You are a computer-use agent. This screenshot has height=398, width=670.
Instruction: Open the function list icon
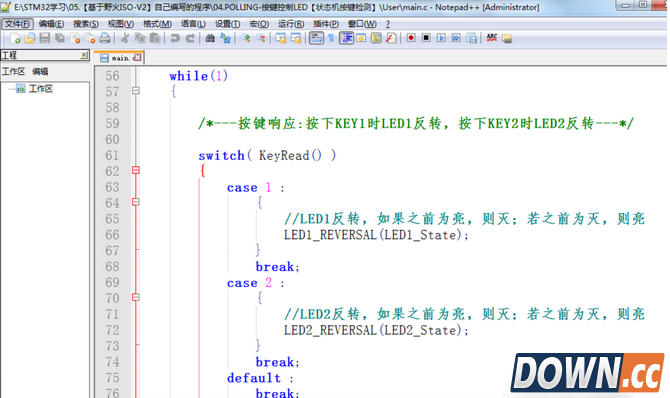(391, 38)
